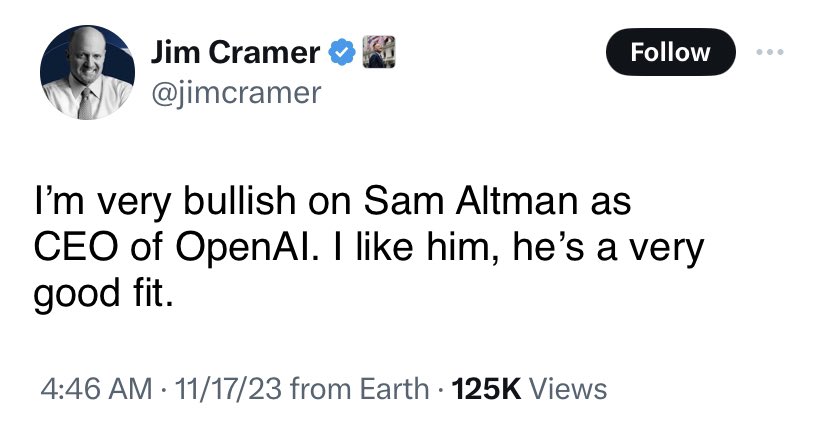Click the word 'OpenAI' in the tweet
This screenshot has width=828, height=428.
coord(247,248)
